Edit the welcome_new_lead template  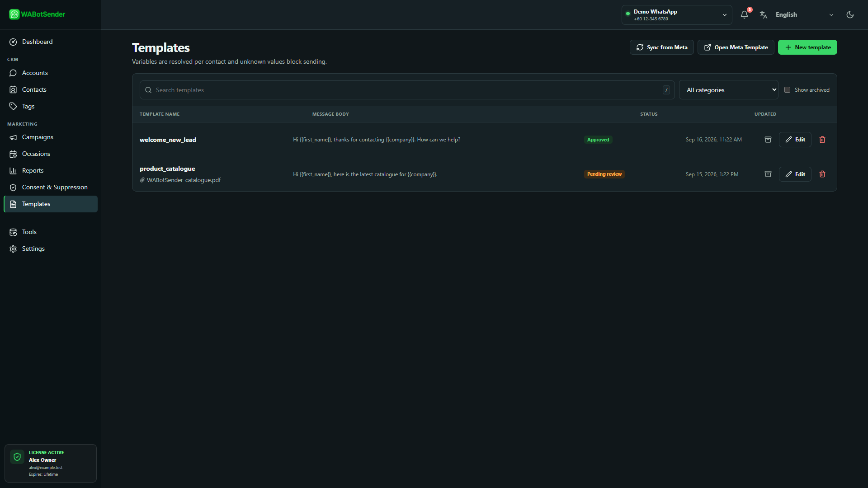pos(795,140)
